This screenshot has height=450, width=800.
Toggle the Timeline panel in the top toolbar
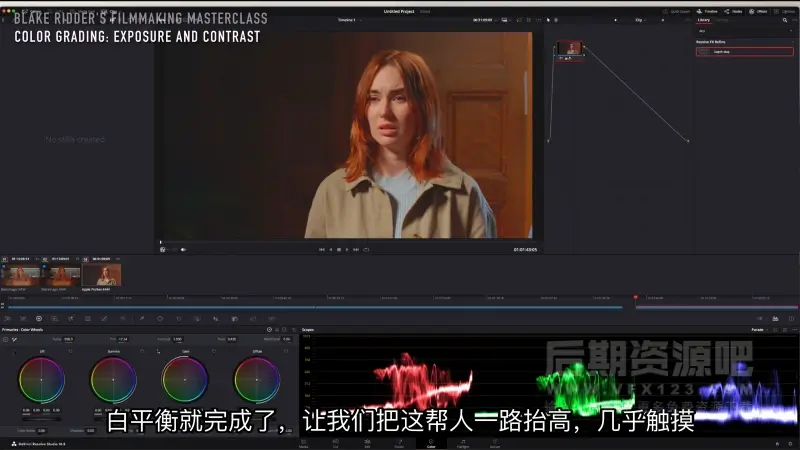point(708,11)
